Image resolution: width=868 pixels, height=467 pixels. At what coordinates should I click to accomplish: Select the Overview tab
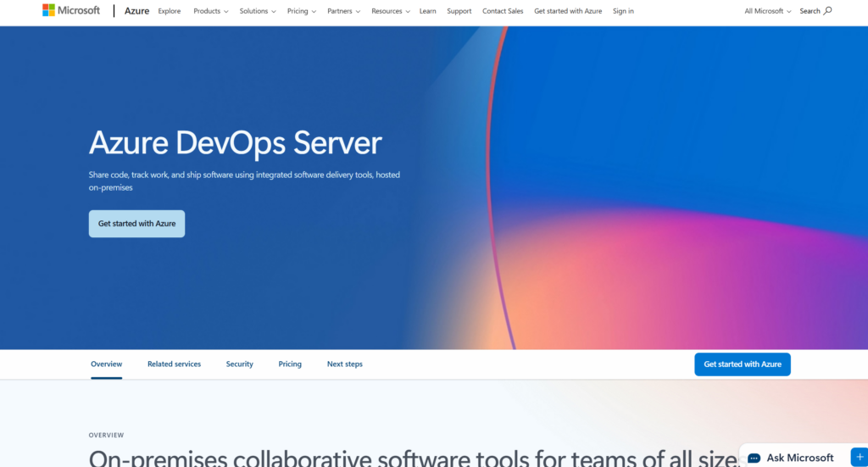(107, 364)
